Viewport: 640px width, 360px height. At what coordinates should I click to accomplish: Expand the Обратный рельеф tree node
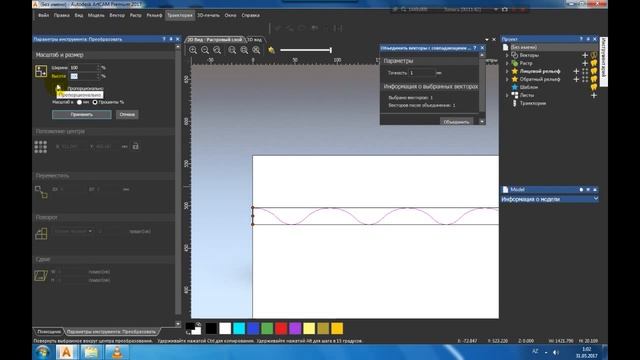(507, 79)
